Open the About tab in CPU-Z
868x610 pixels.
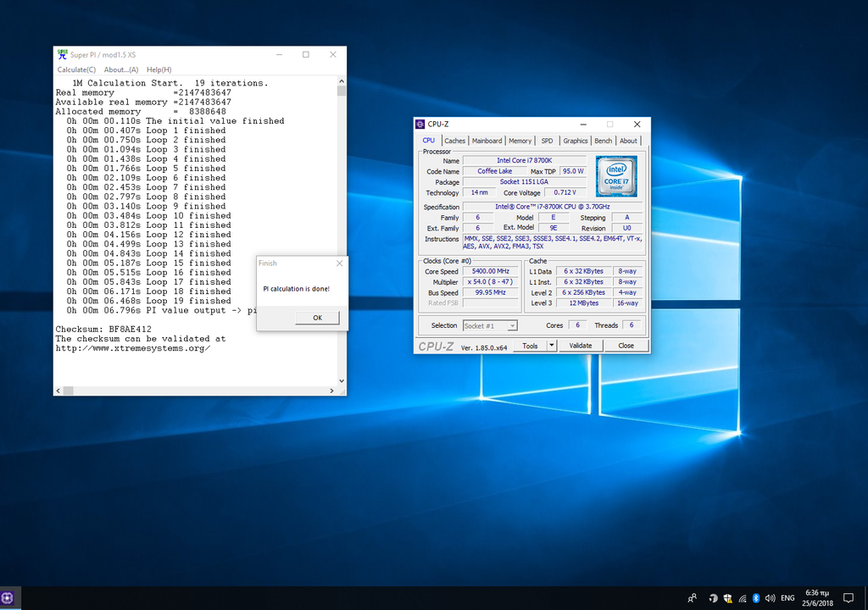628,141
